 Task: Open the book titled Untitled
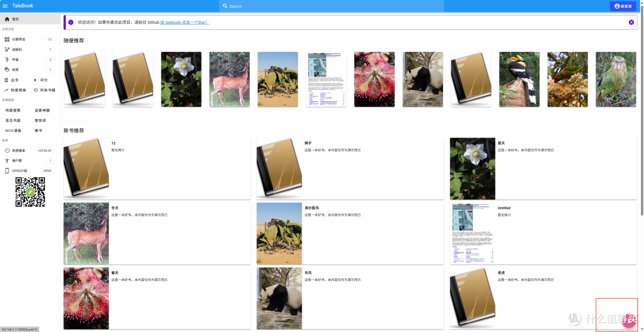[543, 233]
